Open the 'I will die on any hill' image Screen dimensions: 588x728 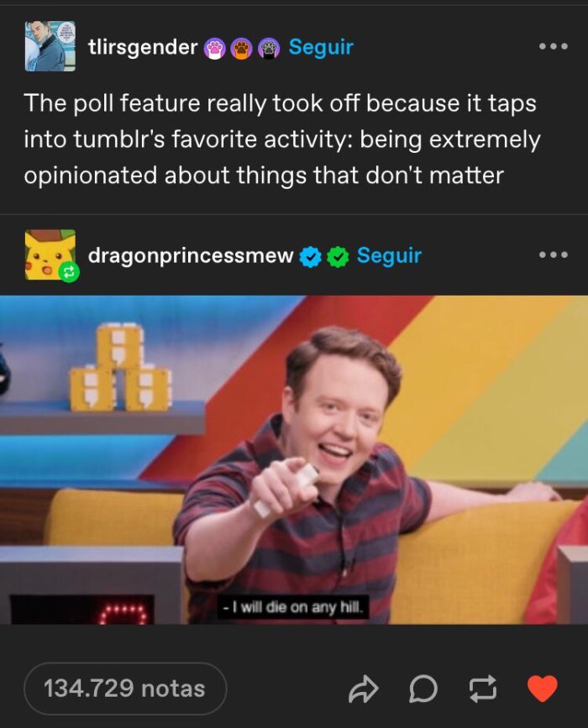coord(294,459)
